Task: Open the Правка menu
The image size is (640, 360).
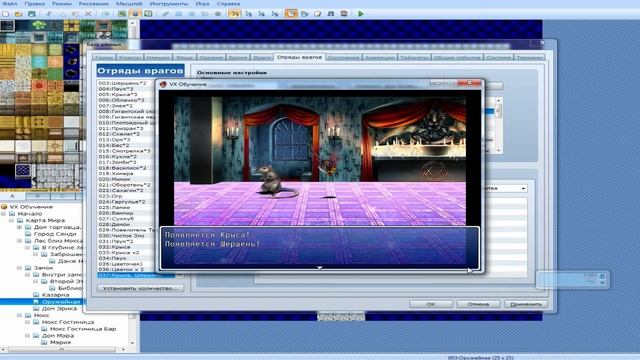Action: click(x=35, y=4)
